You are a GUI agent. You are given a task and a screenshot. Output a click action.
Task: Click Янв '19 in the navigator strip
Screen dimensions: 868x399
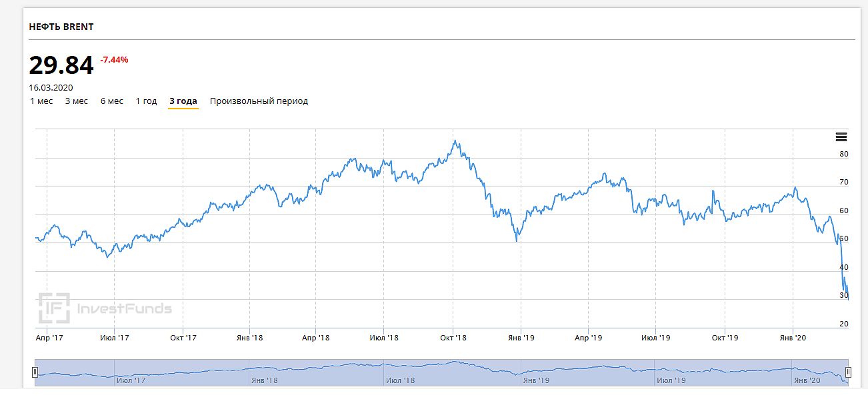click(536, 381)
